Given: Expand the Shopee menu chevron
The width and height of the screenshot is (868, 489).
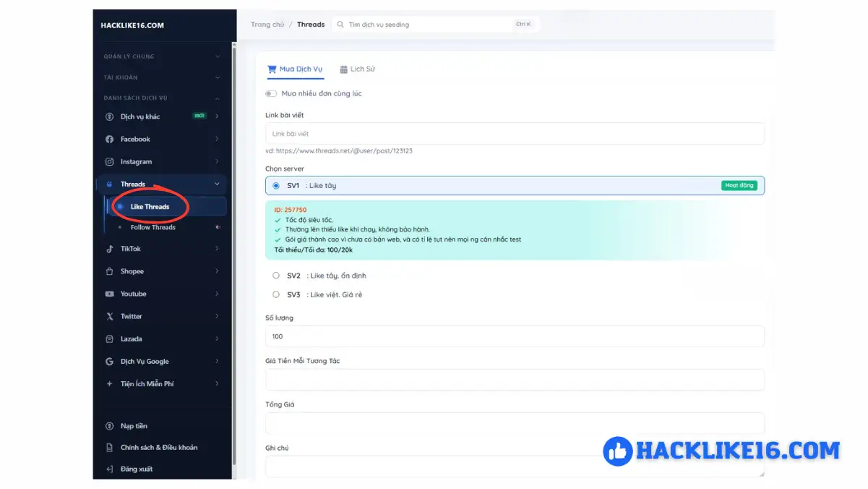Looking at the screenshot, I should click(x=217, y=271).
